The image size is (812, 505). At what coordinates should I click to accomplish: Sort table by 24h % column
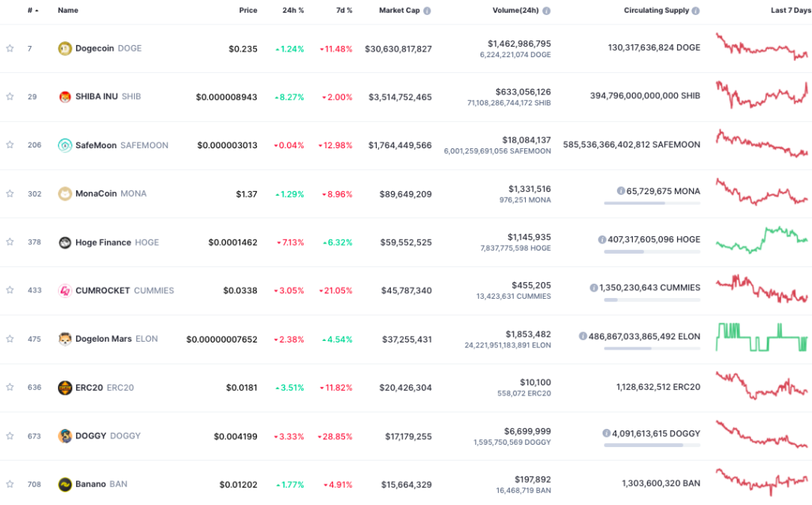pos(293,11)
